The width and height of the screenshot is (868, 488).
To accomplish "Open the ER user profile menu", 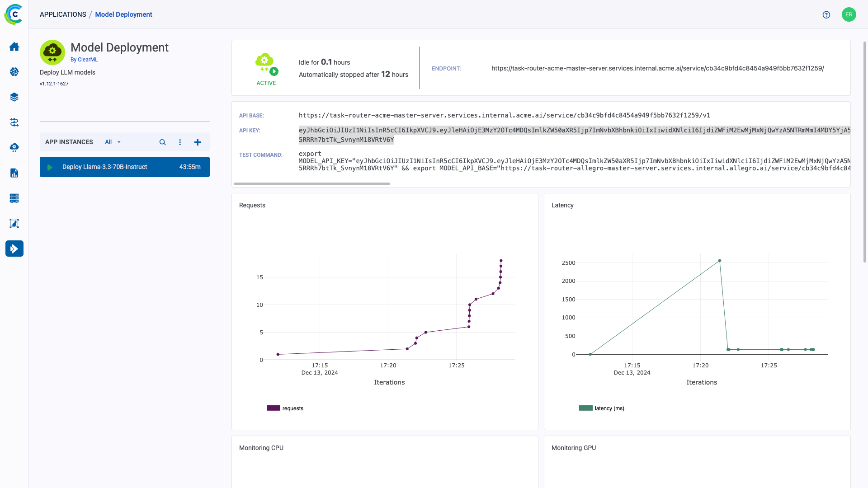I will [849, 14].
